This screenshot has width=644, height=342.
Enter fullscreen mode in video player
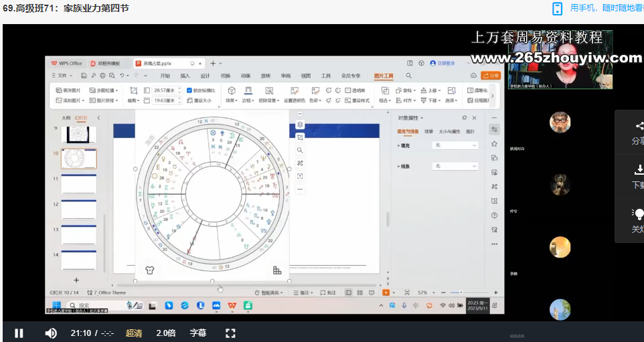(230, 333)
